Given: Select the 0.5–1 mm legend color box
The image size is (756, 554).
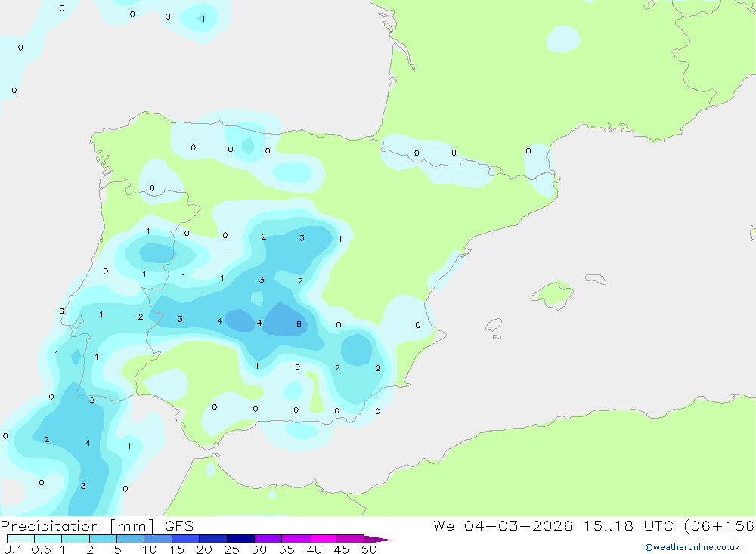Looking at the screenshot, I should (48, 539).
